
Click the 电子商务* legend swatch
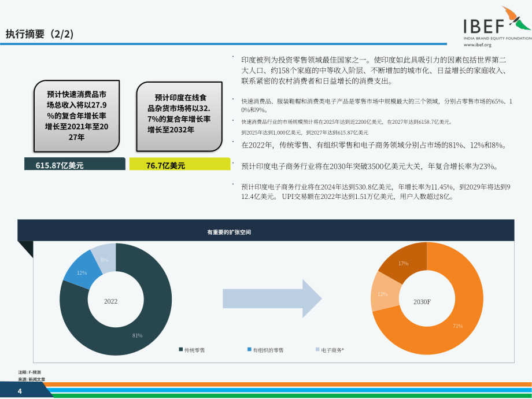317,349
